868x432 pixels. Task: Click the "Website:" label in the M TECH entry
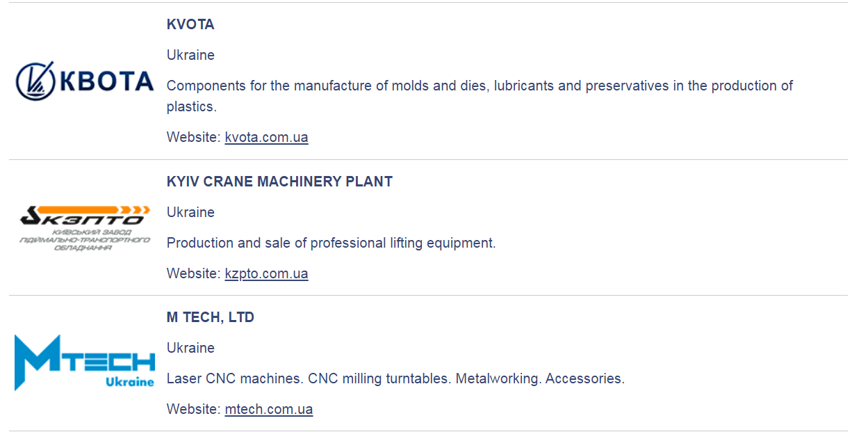(x=193, y=409)
